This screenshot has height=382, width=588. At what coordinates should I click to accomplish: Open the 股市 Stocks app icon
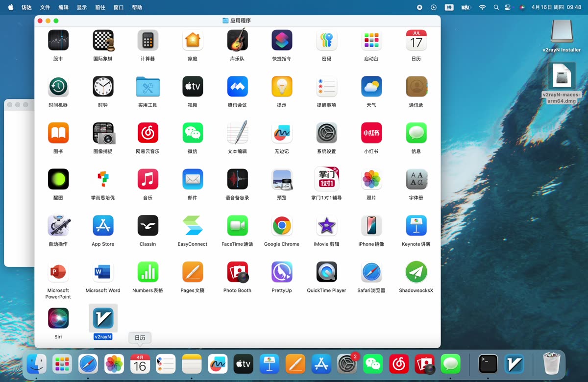coord(58,40)
